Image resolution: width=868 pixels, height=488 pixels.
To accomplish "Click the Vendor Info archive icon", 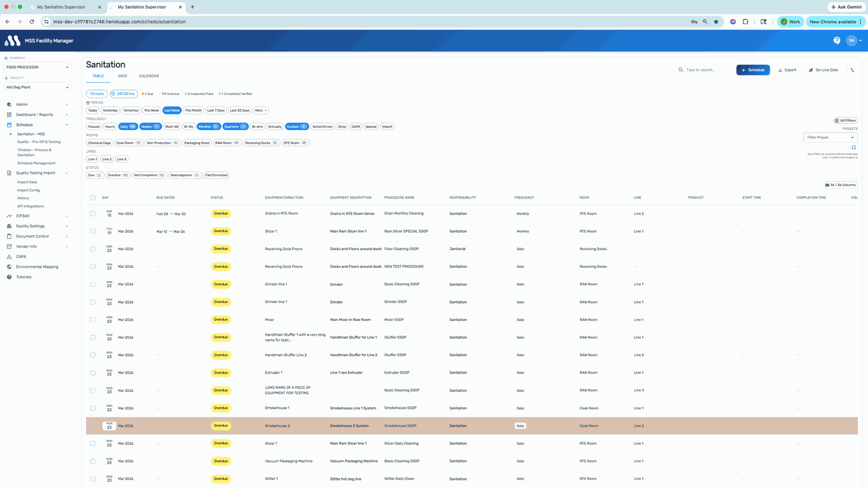I will 9,246.
